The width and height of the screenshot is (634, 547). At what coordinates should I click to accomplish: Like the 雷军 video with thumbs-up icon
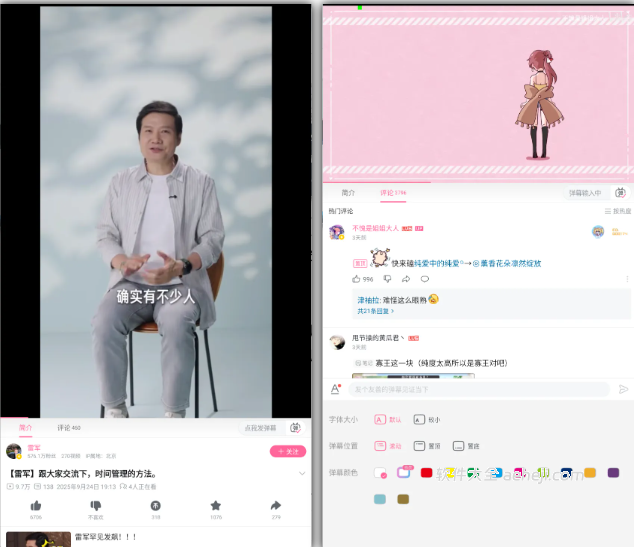(36, 506)
